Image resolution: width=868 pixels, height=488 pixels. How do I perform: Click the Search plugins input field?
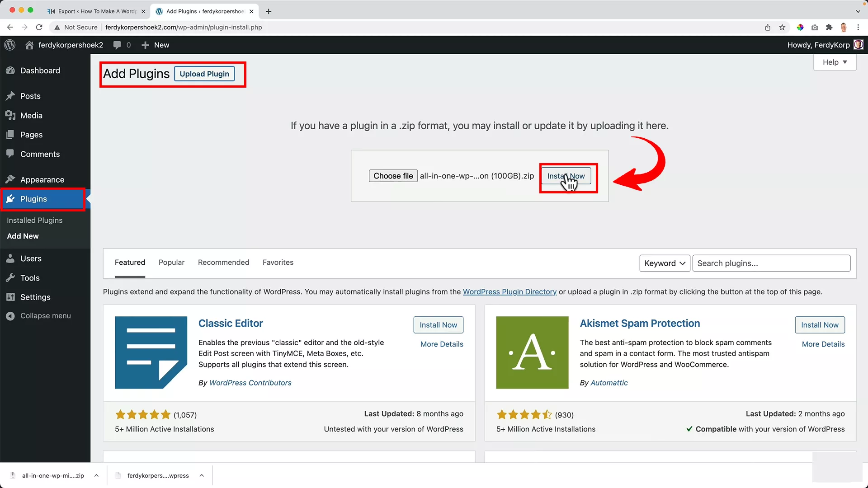(771, 263)
